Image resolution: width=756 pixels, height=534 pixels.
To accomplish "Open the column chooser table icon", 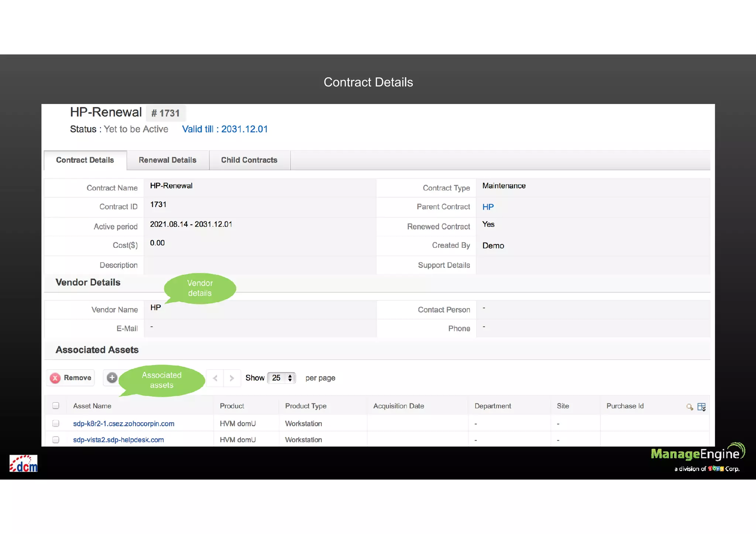I will point(701,407).
